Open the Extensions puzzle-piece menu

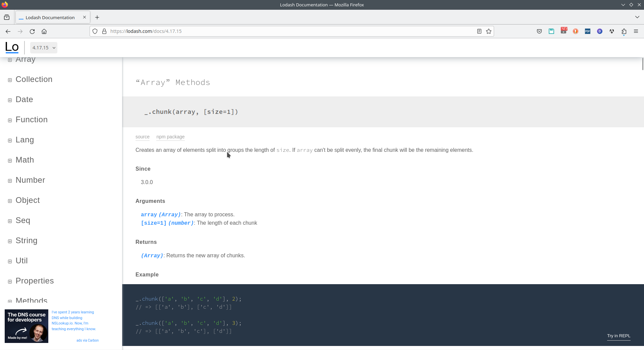[x=624, y=31]
